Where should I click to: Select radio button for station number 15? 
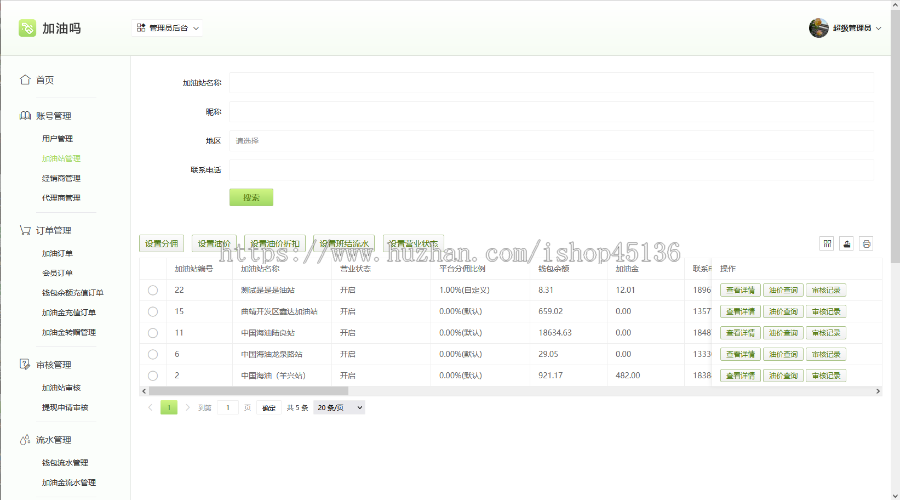(x=153, y=311)
